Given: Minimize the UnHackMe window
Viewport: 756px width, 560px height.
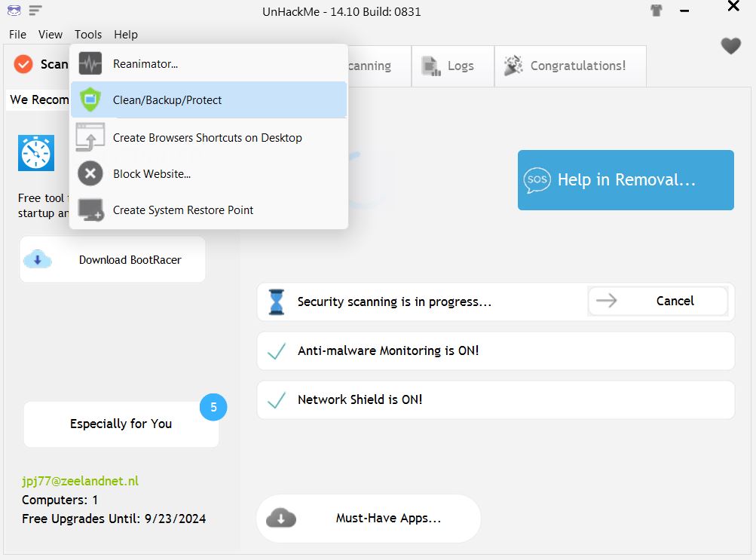Looking at the screenshot, I should pyautogui.click(x=684, y=11).
